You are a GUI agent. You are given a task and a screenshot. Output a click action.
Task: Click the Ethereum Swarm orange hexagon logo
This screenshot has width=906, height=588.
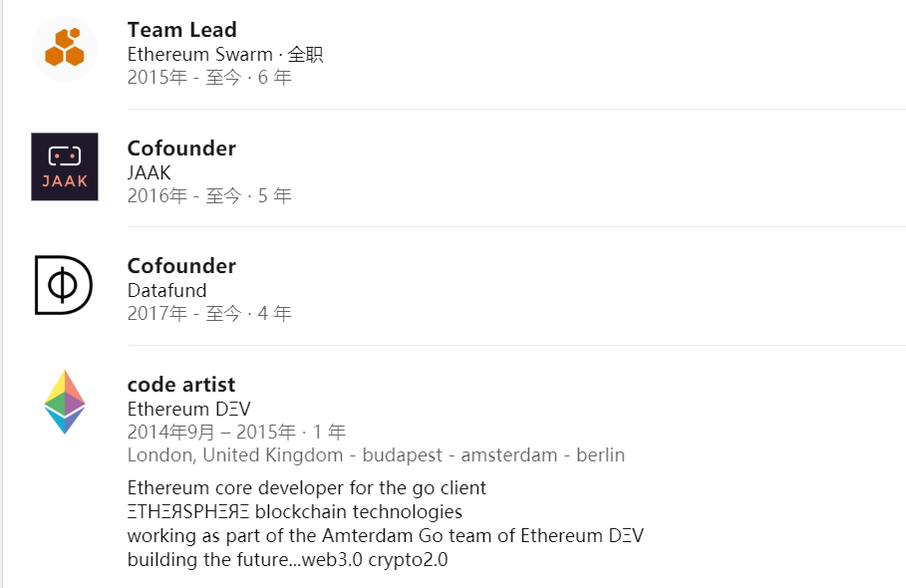click(x=65, y=49)
